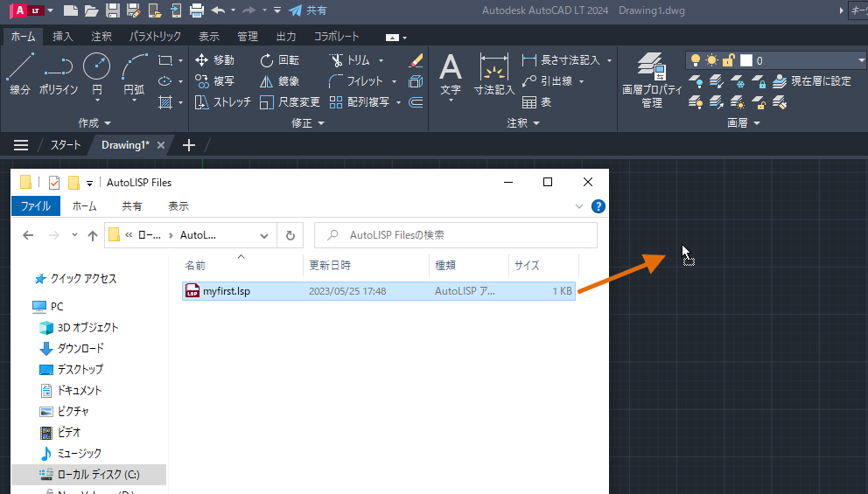The image size is (868, 494).
Task: Open Layer Properties Manager (画層プロパティ管理)
Action: click(x=652, y=80)
